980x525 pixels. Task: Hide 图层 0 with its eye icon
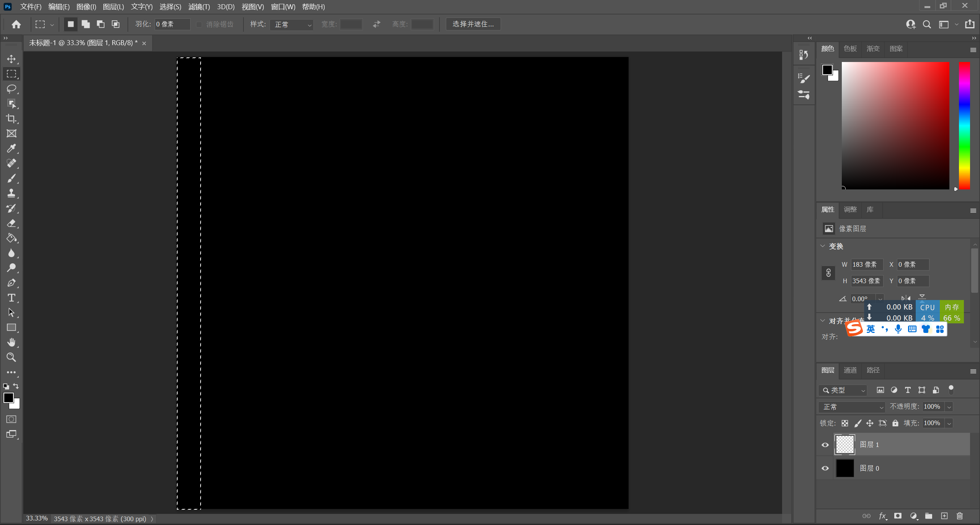click(825, 468)
